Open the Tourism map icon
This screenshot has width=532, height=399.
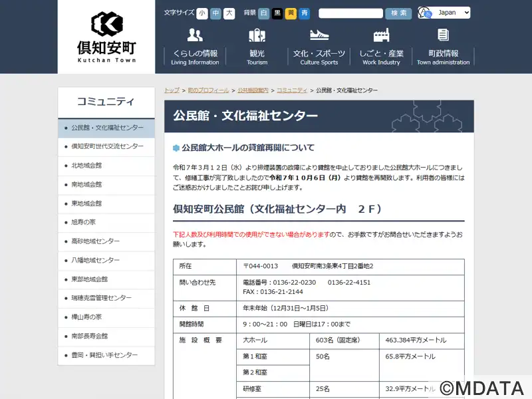tap(257, 35)
